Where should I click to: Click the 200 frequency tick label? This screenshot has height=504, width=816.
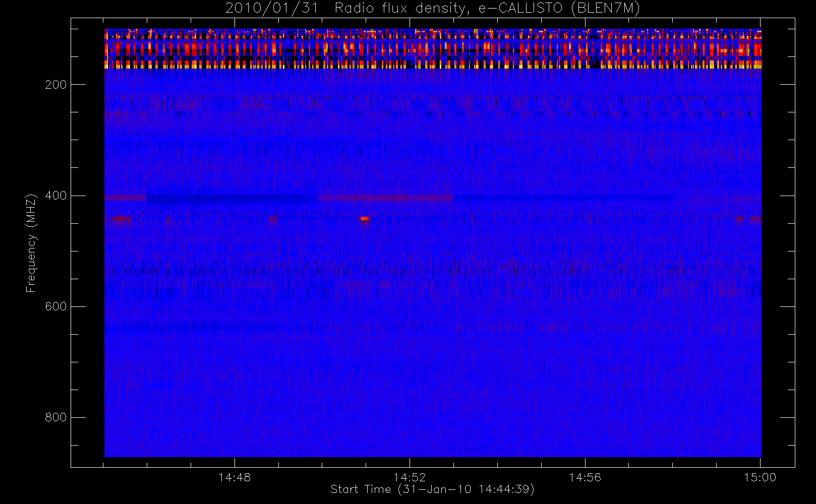56,85
